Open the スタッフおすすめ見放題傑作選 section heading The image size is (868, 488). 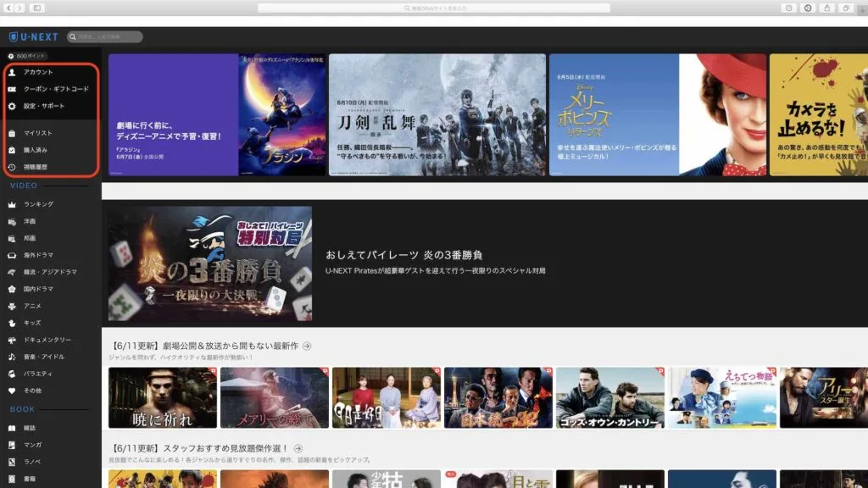click(200, 448)
